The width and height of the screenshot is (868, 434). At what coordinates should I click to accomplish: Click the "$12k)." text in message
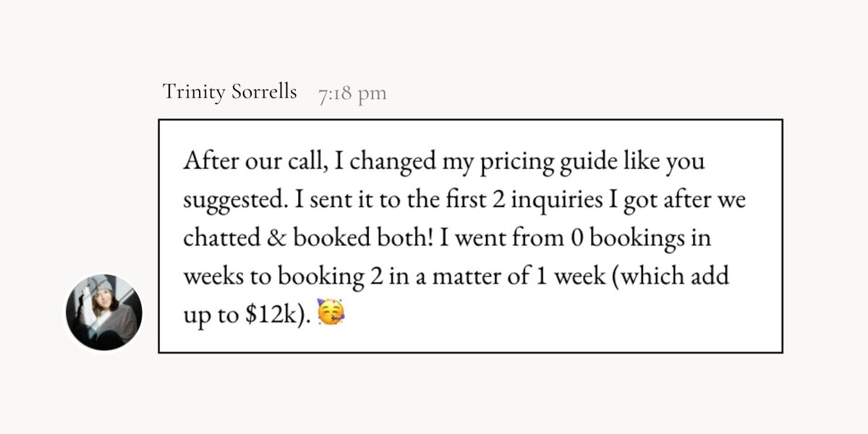[281, 317]
